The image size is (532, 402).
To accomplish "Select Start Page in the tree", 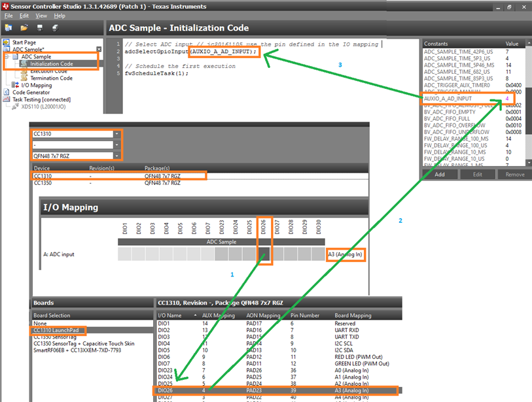I will [24, 42].
